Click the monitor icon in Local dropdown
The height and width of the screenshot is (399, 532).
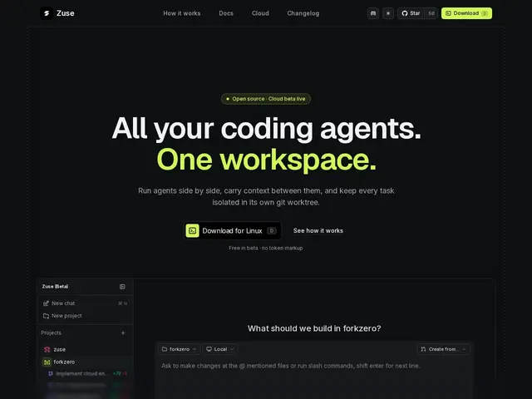[209, 349]
